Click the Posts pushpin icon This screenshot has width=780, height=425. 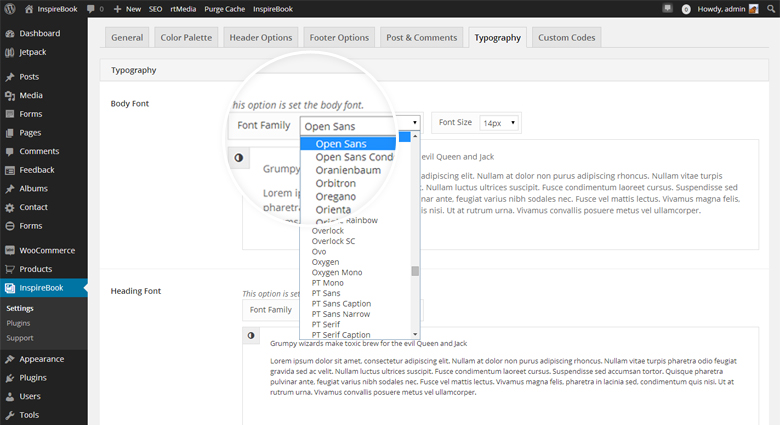pyautogui.click(x=9, y=77)
